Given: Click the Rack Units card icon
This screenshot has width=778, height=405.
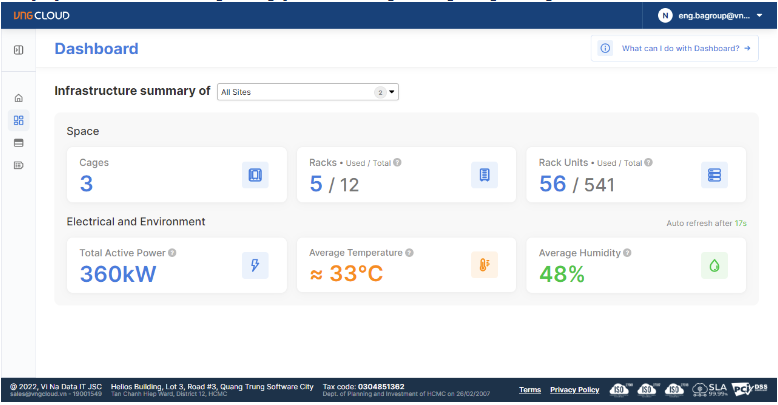Looking at the screenshot, I should (714, 175).
